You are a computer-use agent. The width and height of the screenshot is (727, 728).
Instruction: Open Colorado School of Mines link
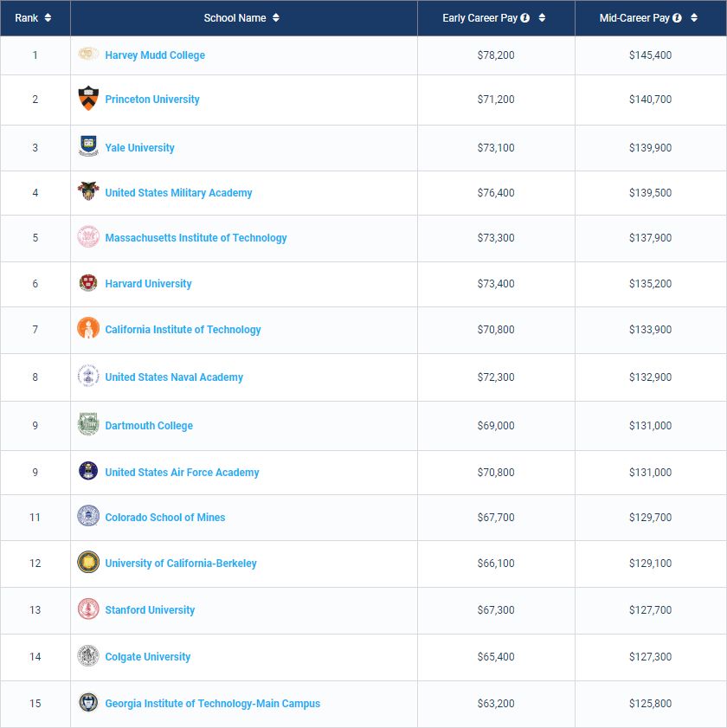tap(164, 518)
